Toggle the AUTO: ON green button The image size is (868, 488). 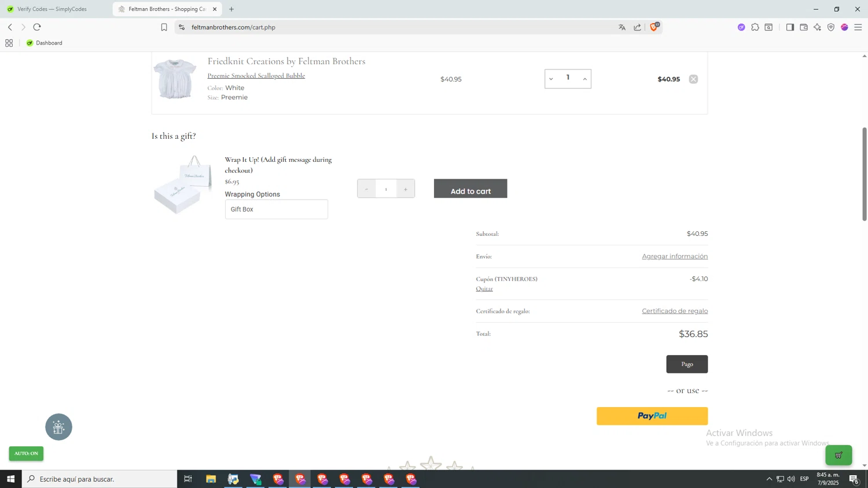tap(26, 453)
